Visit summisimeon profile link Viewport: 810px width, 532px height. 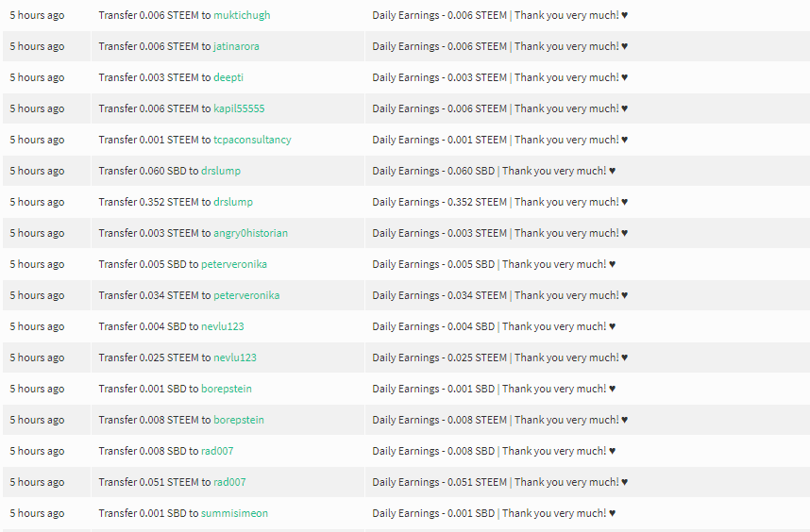pos(234,513)
